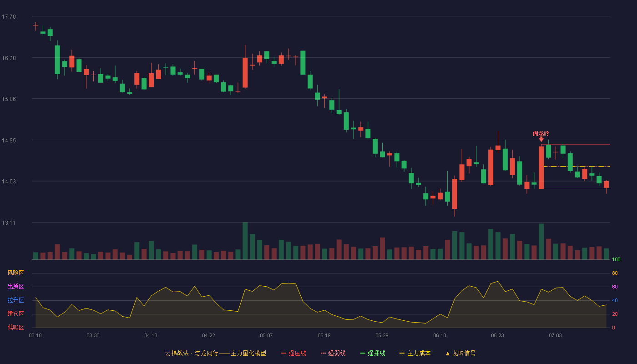The image size is (637, 364).
Task: Select the 出货区 zone label
Action: point(15,287)
